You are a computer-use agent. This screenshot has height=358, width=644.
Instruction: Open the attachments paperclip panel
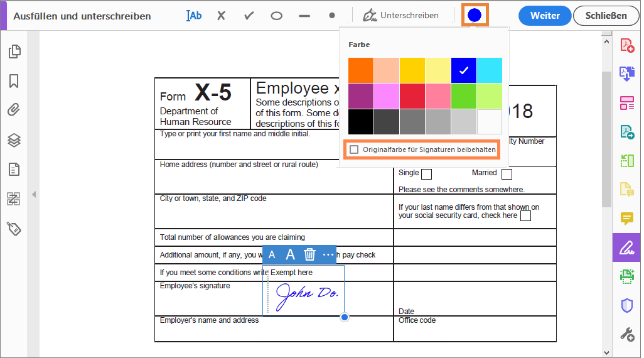tap(14, 110)
